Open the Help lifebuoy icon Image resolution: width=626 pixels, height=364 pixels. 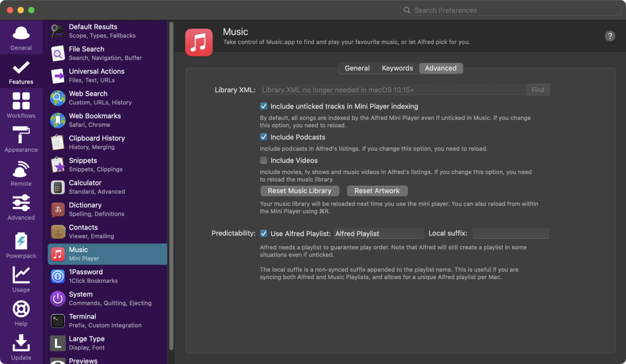(21, 309)
